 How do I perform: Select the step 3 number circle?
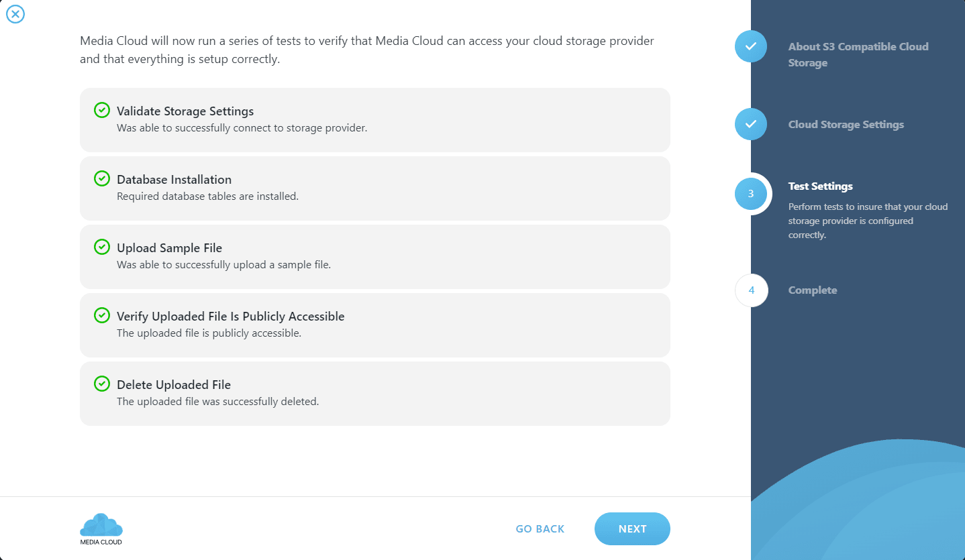point(751,194)
